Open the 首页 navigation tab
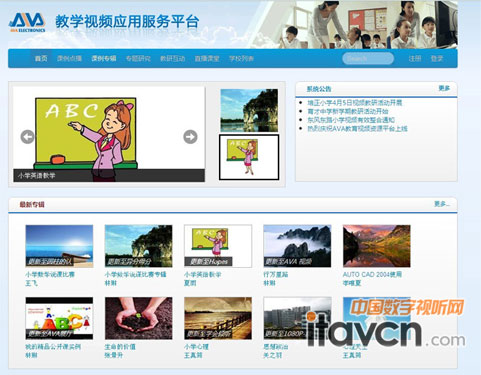The image size is (481, 375). pos(41,58)
